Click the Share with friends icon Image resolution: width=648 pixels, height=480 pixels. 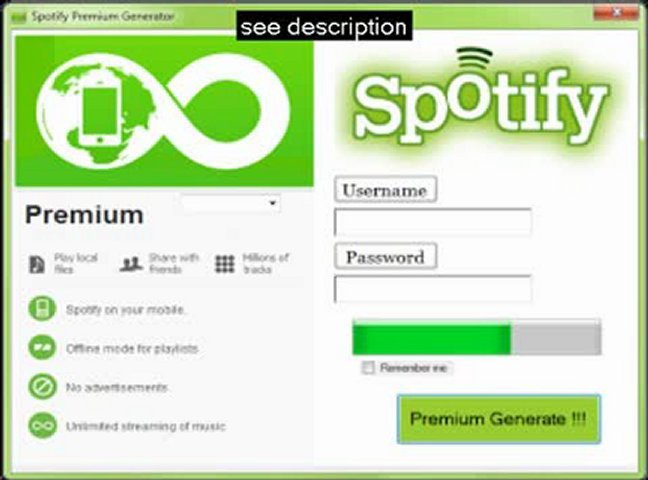coord(131,264)
